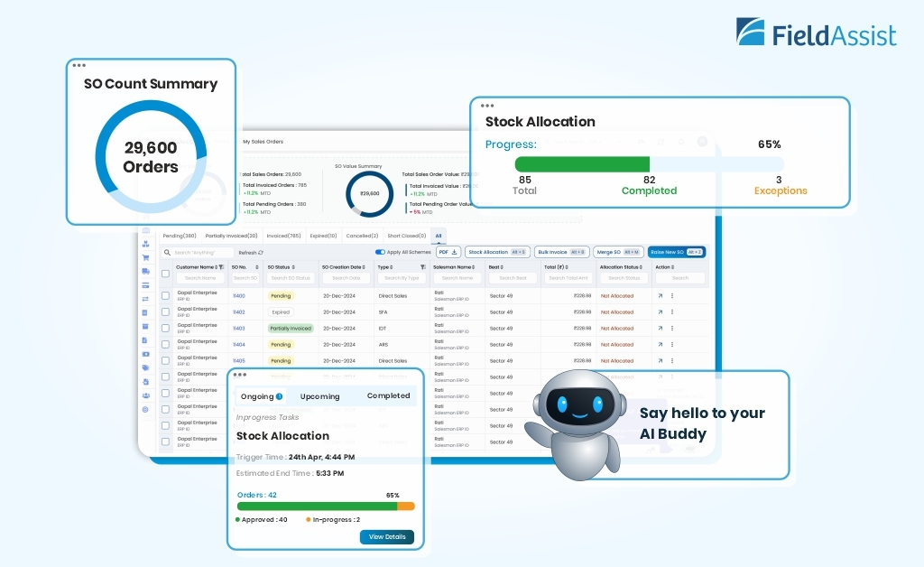This screenshot has width=924, height=567.
Task: Click the Customer Name column filter icon
Action: click(x=221, y=267)
